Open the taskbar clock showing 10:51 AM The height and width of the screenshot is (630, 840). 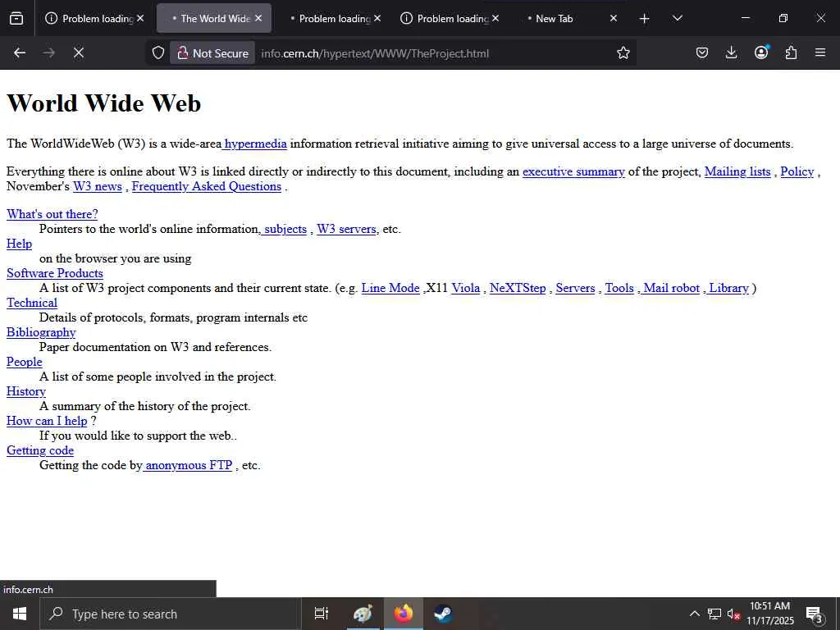pyautogui.click(x=769, y=614)
